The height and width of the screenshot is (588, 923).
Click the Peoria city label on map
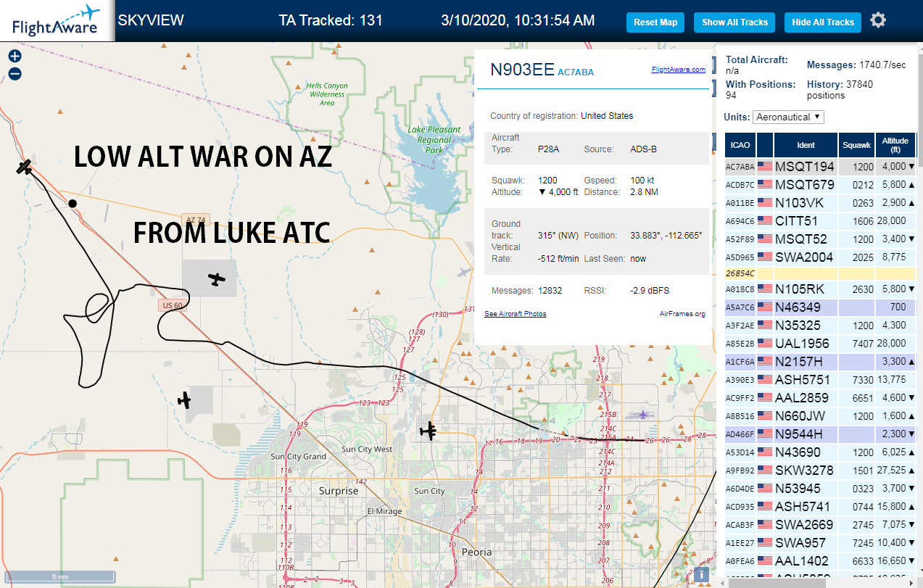tap(476, 552)
